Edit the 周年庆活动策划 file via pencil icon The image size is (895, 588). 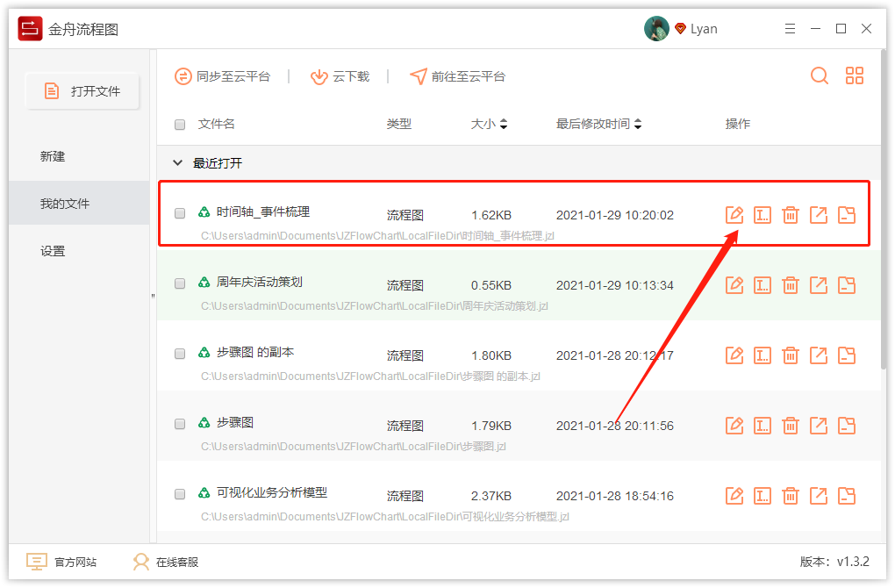734,285
